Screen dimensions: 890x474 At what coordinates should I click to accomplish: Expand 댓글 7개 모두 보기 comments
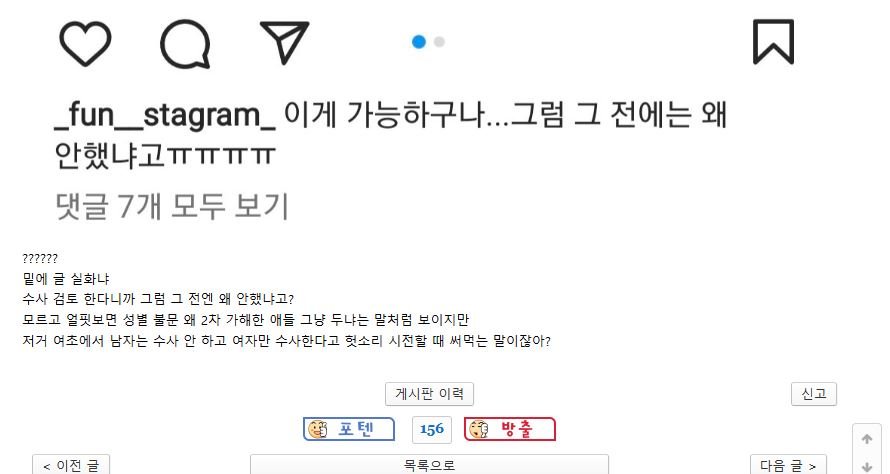[x=172, y=205]
